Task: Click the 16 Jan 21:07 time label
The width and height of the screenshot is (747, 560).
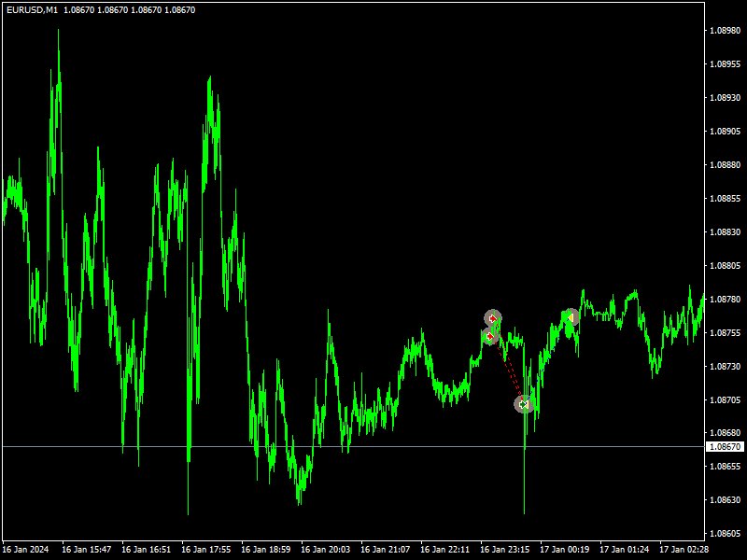Action: click(385, 550)
